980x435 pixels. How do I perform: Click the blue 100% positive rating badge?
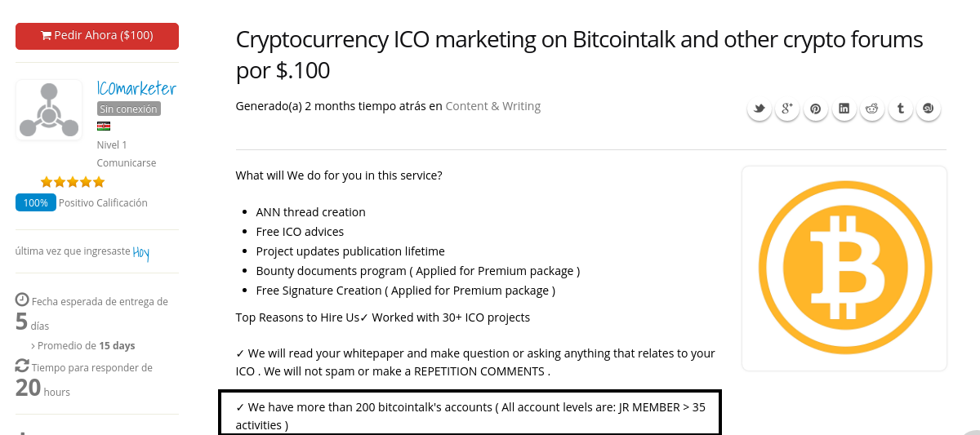click(36, 202)
